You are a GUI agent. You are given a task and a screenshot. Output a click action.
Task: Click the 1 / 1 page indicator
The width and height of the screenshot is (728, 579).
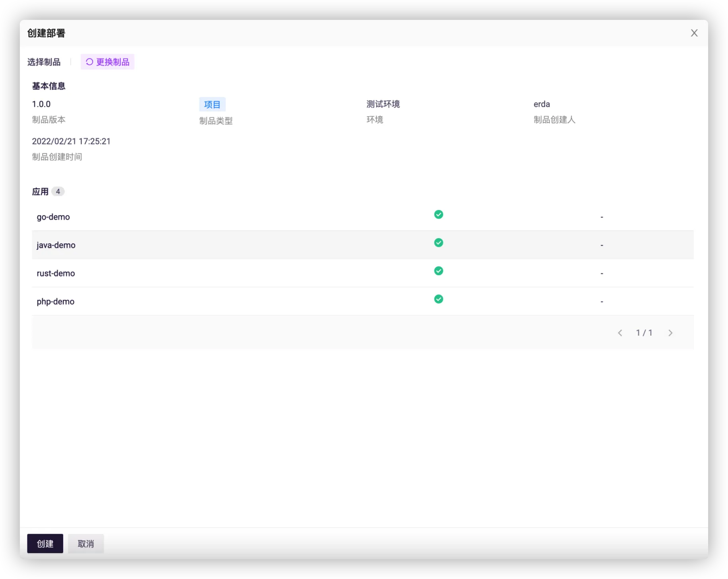click(644, 333)
